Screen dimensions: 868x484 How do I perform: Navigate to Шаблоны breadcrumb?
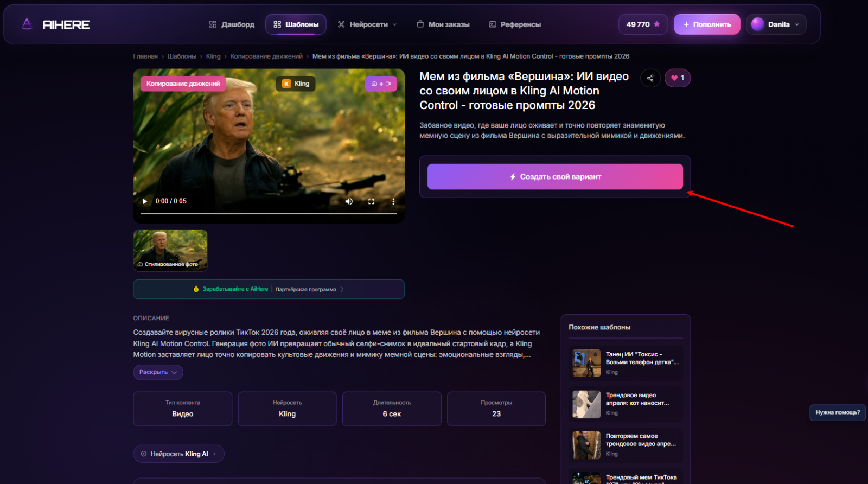pos(182,56)
